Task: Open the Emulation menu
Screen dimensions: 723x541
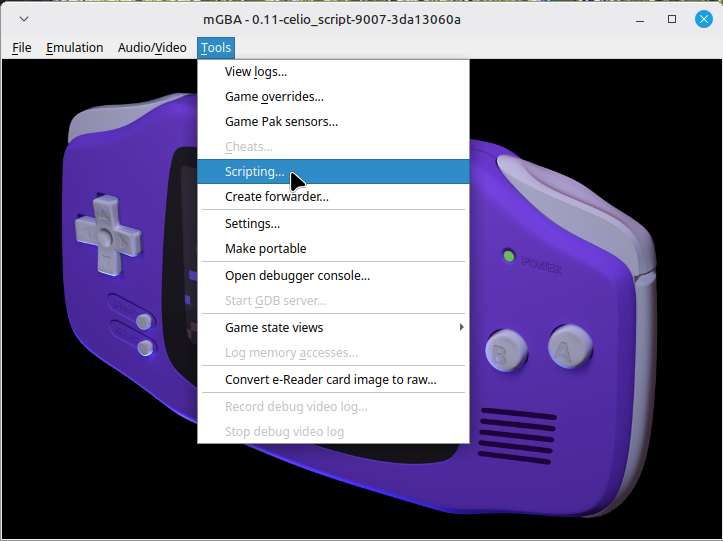Action: point(74,48)
